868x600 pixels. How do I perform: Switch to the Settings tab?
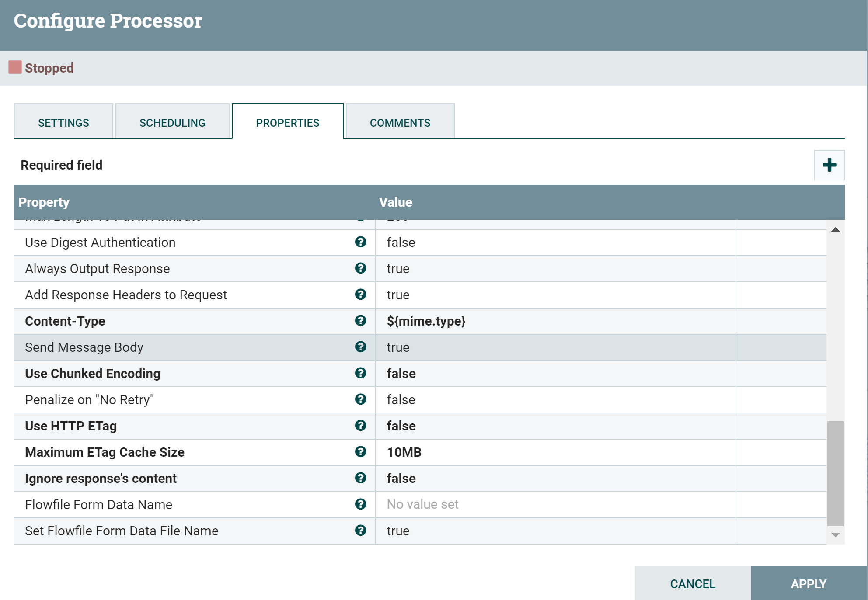point(63,122)
